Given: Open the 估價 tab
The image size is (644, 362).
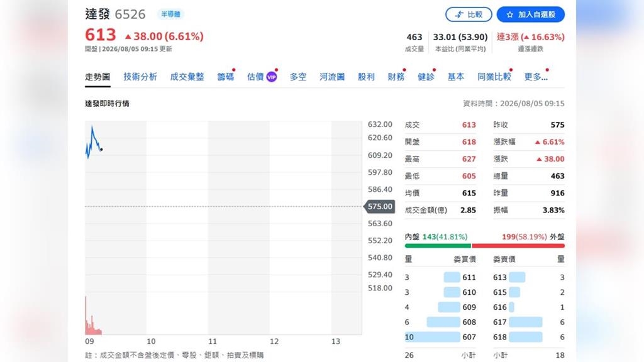Looking at the screenshot, I should click(255, 77).
